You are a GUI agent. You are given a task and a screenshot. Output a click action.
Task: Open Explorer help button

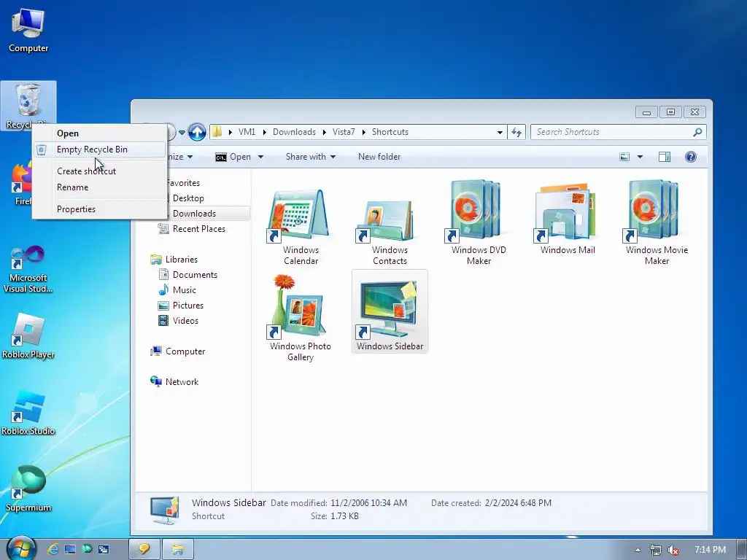point(690,157)
